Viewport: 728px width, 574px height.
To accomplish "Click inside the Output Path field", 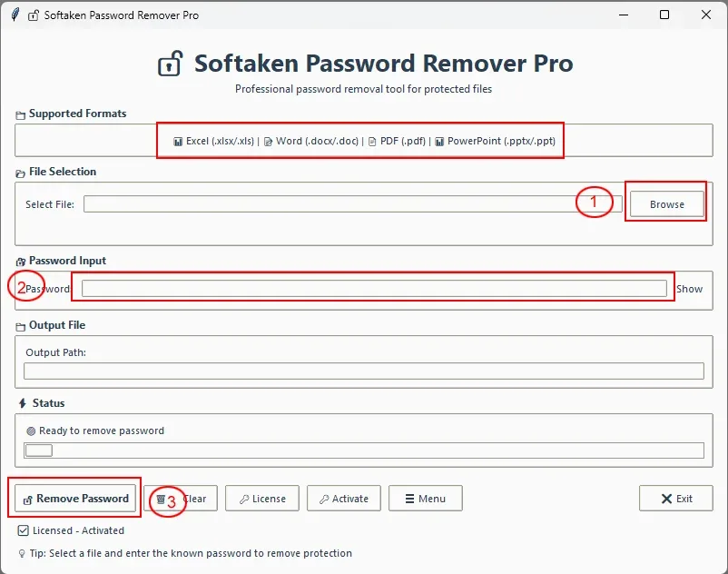I will [364, 371].
